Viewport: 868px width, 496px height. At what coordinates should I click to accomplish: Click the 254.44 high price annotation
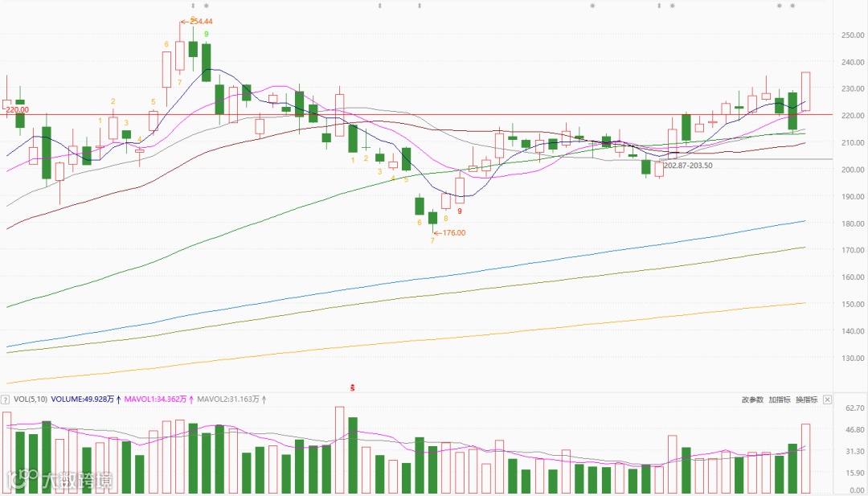(201, 22)
